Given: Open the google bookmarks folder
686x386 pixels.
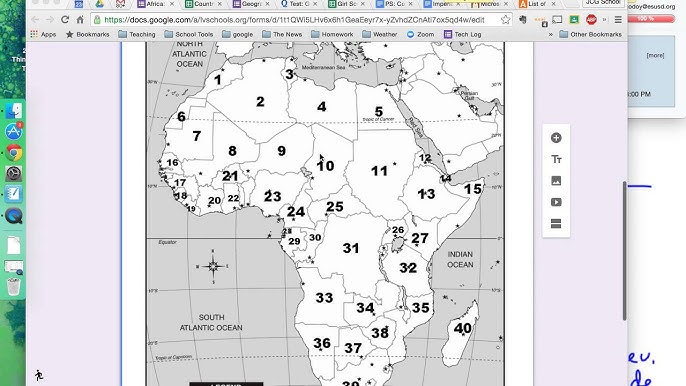Looking at the screenshot, I should 238,34.
